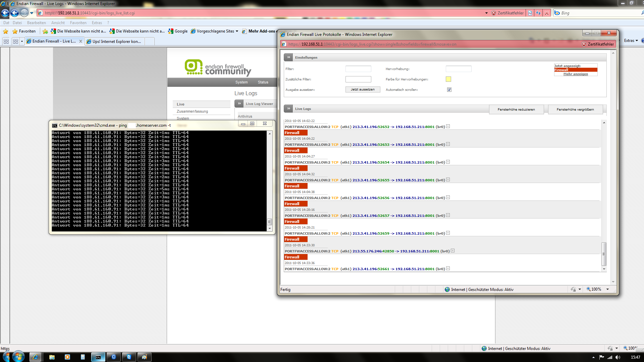644x362 pixels.
Task: Click the Zertifikatfehler shield in popup
Action: point(584,44)
